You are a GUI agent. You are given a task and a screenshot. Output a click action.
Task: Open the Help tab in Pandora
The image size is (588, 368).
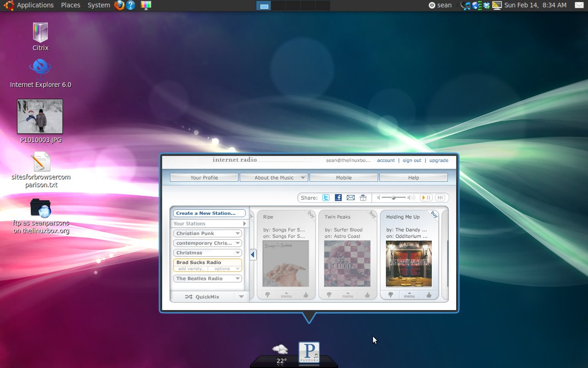[x=413, y=178]
